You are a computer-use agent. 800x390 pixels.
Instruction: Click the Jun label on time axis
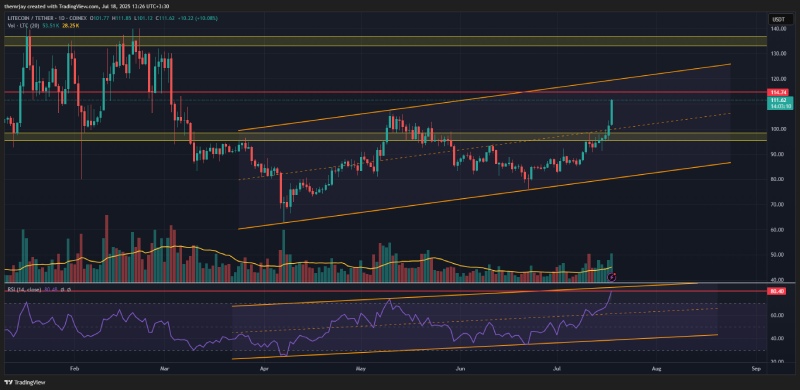tap(461, 368)
